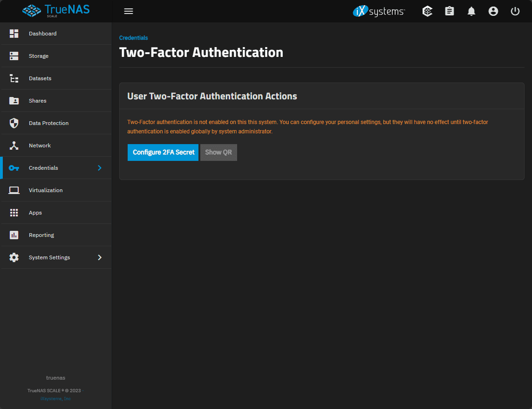The height and width of the screenshot is (409, 532).
Task: Open the Datasets tree icon
Action: pyautogui.click(x=14, y=78)
